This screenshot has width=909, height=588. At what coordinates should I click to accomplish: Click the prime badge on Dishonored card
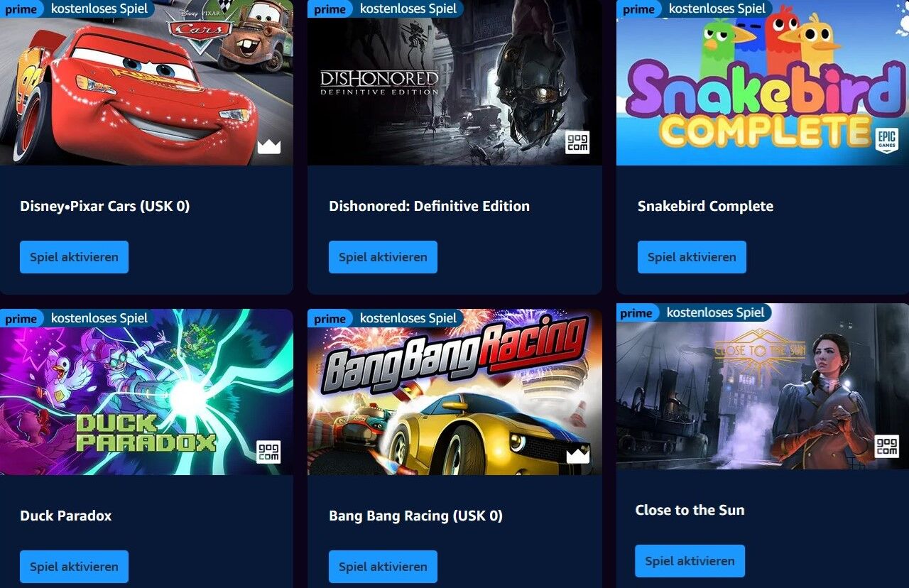(x=330, y=9)
